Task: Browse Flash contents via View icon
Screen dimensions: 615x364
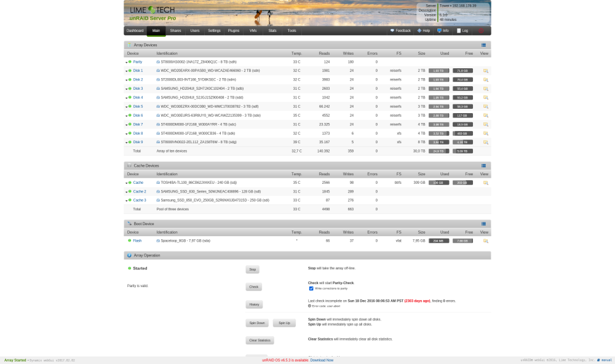Action: click(486, 241)
